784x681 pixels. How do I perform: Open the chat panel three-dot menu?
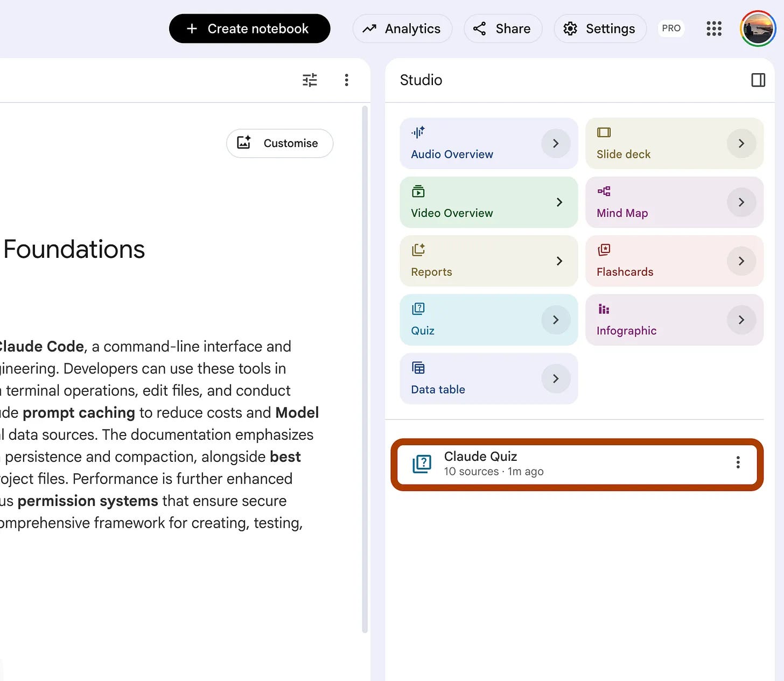(346, 80)
